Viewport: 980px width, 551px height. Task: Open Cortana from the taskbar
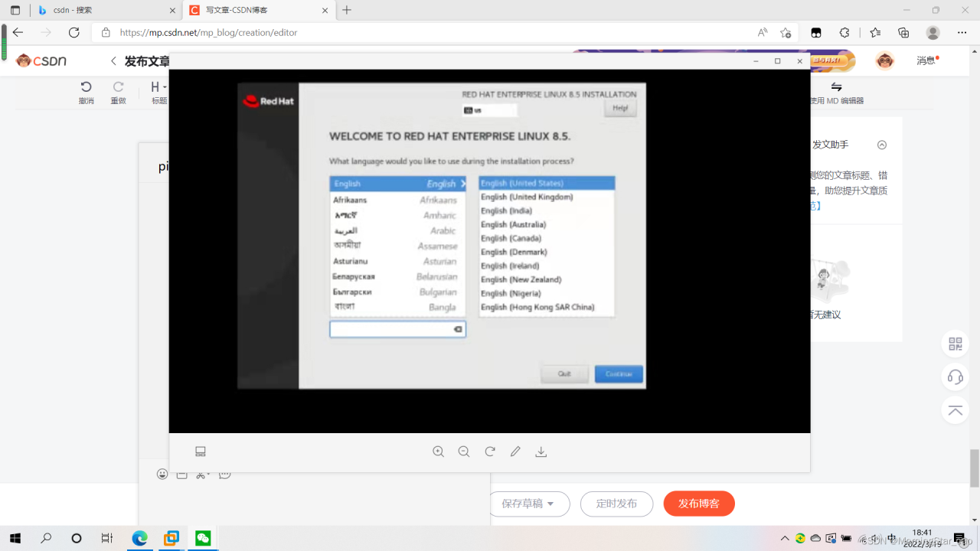pos(77,538)
